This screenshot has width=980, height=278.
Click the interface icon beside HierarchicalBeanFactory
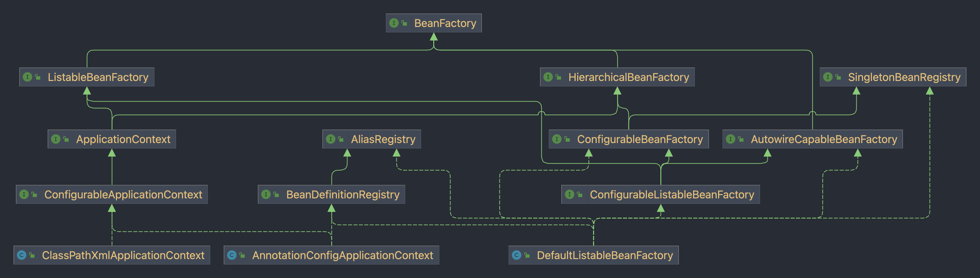click(548, 77)
